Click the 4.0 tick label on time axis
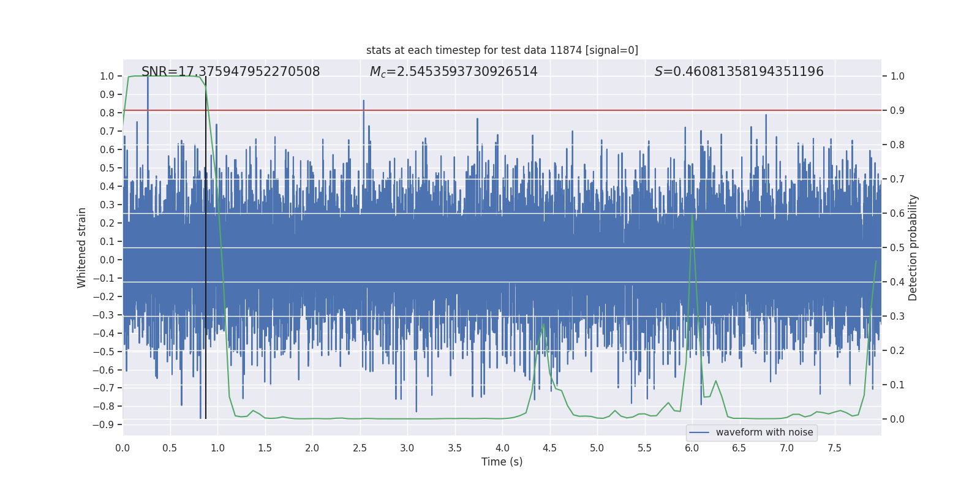Image resolution: width=980 pixels, height=490 pixels. pos(502,448)
